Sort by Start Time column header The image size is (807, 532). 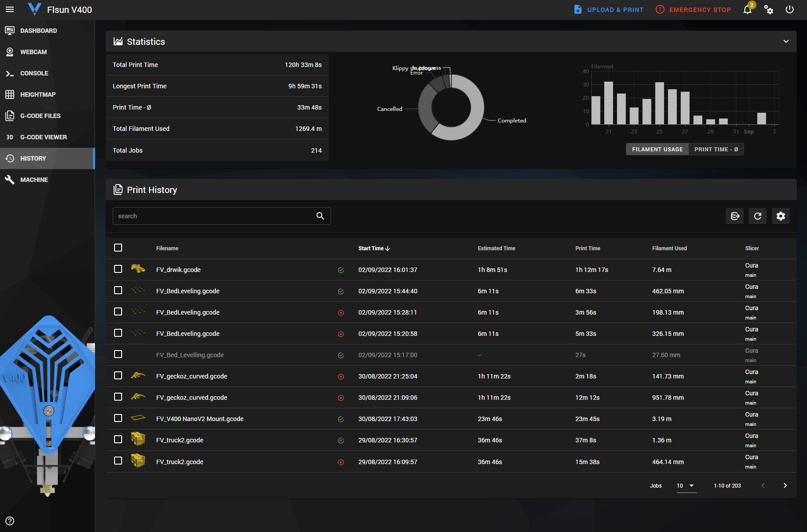point(374,248)
